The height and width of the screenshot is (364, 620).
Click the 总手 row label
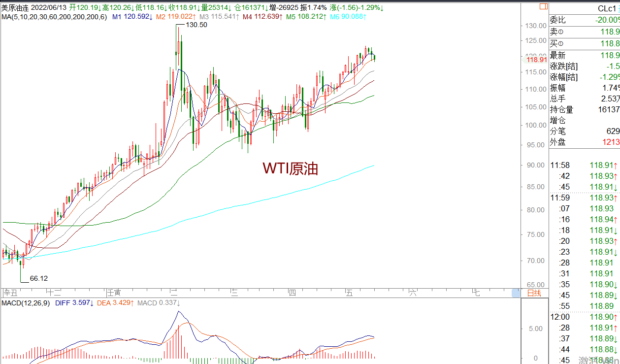click(558, 99)
